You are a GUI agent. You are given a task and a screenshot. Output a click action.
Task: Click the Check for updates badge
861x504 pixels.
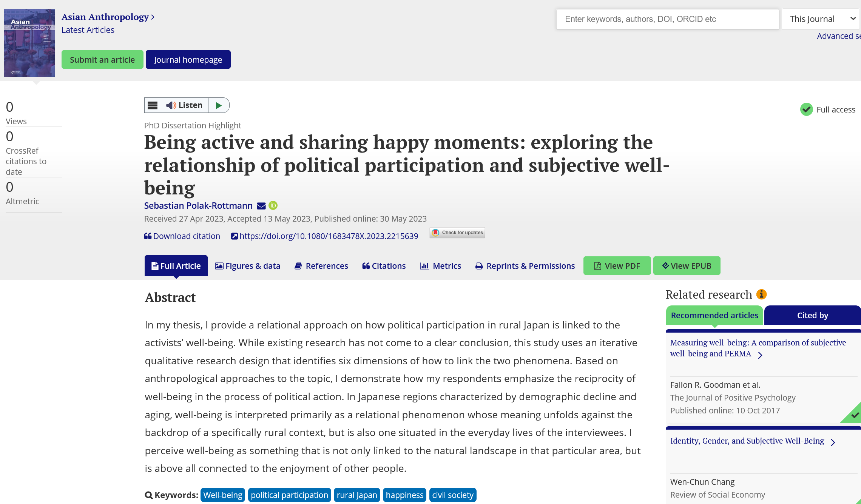click(x=457, y=233)
